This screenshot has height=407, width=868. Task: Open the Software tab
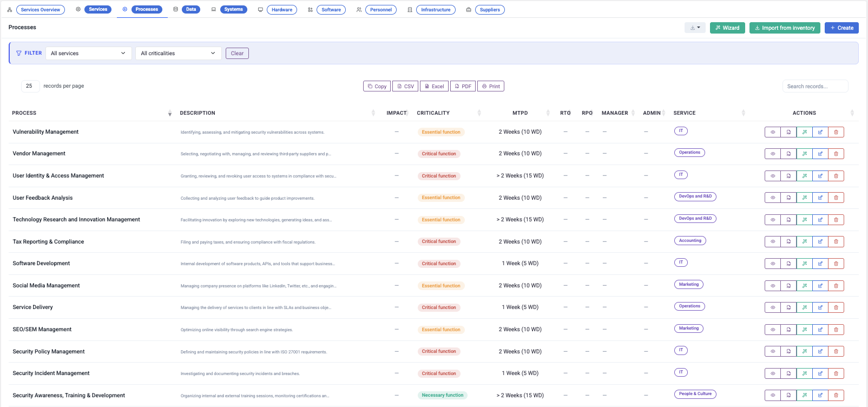pos(331,10)
